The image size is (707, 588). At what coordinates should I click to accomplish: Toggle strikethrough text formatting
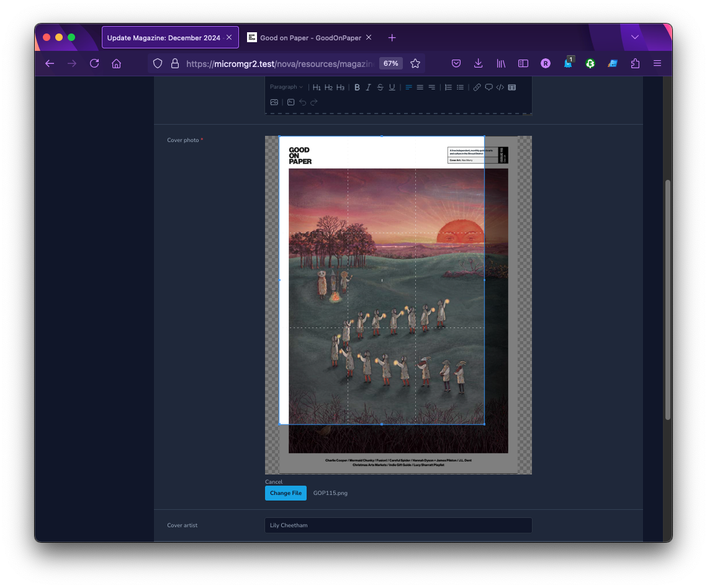(x=380, y=87)
